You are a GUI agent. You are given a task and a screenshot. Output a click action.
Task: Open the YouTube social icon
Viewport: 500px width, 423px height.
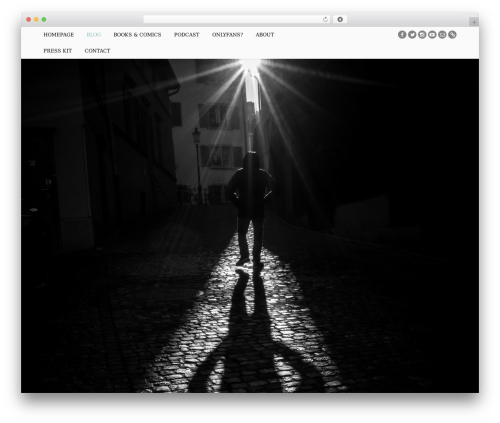point(432,35)
